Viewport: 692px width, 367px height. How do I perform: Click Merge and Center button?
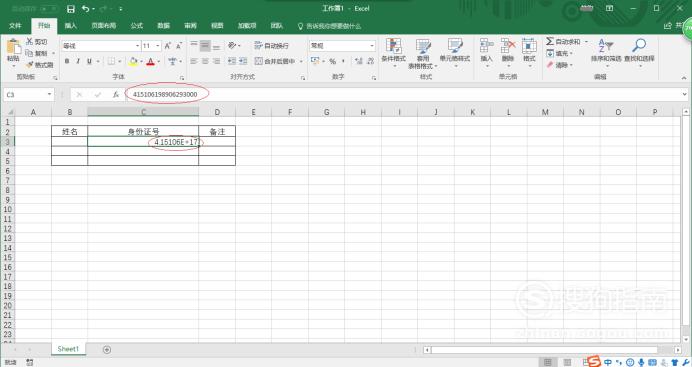(275, 61)
